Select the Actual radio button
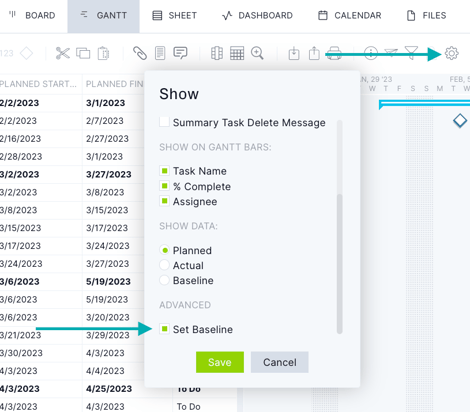This screenshot has height=412, width=470. 164,265
